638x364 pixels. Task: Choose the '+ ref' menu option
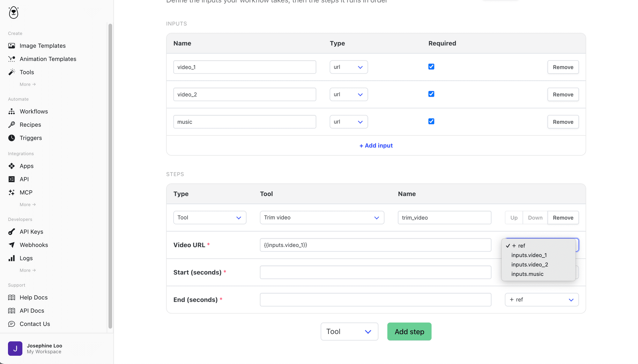coord(538,246)
